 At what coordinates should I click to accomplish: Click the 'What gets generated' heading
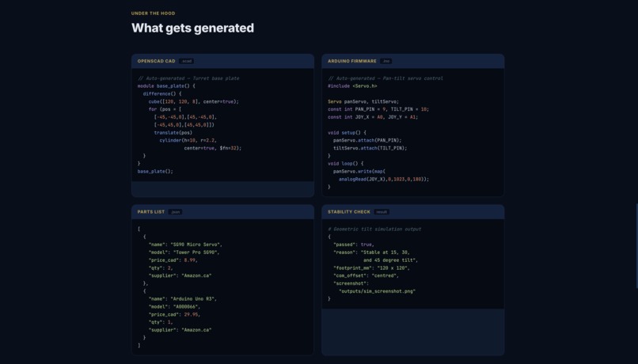tap(192, 28)
